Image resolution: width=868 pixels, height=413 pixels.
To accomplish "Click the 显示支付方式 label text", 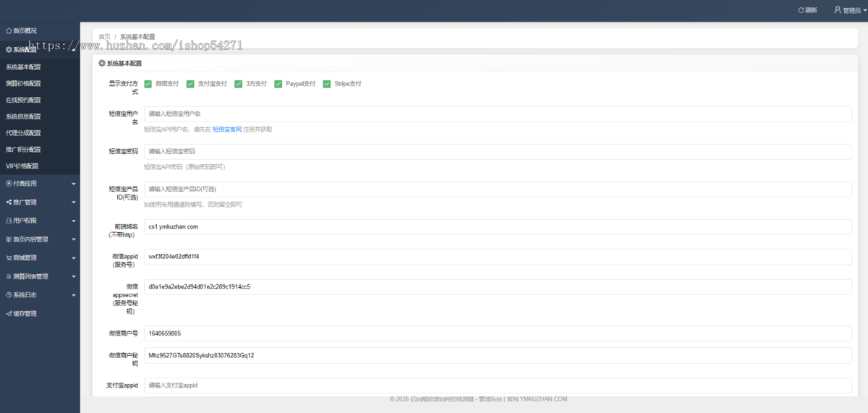I will point(124,88).
